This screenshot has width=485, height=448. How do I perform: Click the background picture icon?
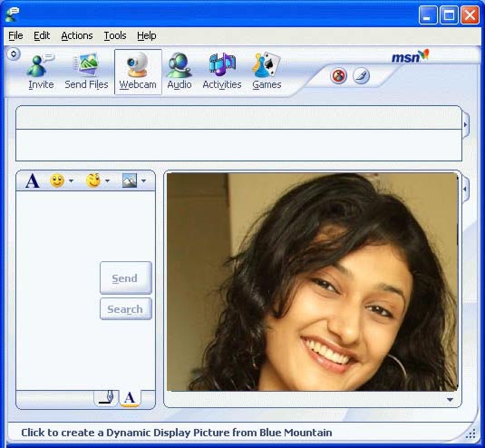(x=130, y=180)
